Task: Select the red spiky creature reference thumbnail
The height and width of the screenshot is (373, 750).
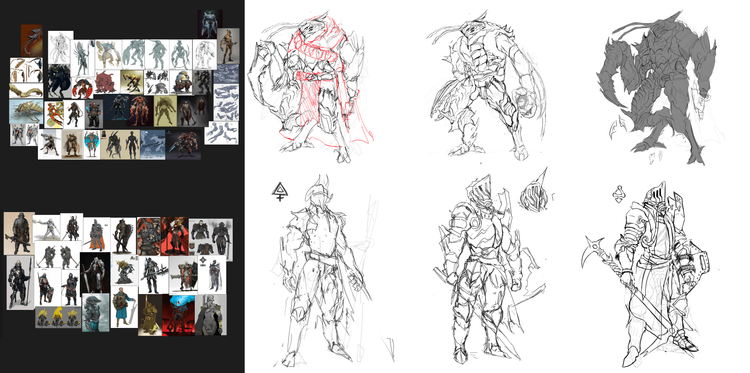Action: coord(106,82)
